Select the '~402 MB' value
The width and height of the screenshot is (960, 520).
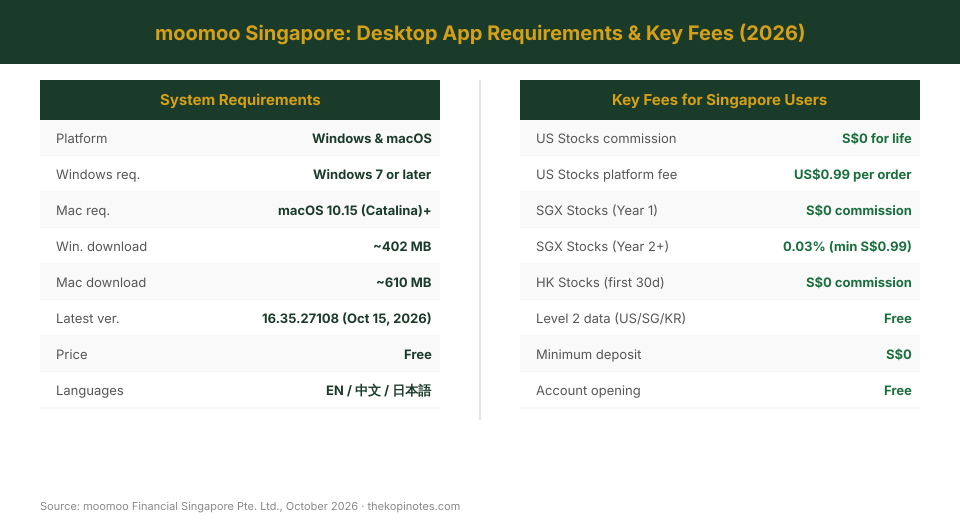pos(402,246)
